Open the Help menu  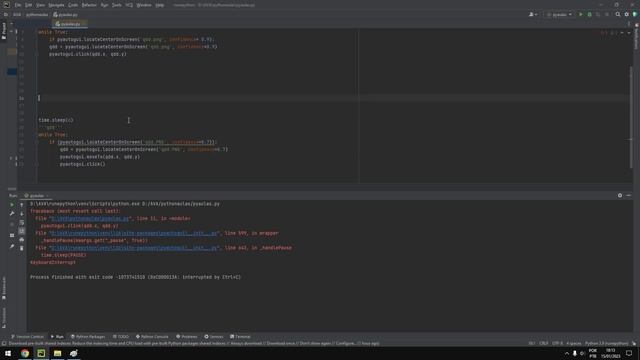pyautogui.click(x=160, y=5)
